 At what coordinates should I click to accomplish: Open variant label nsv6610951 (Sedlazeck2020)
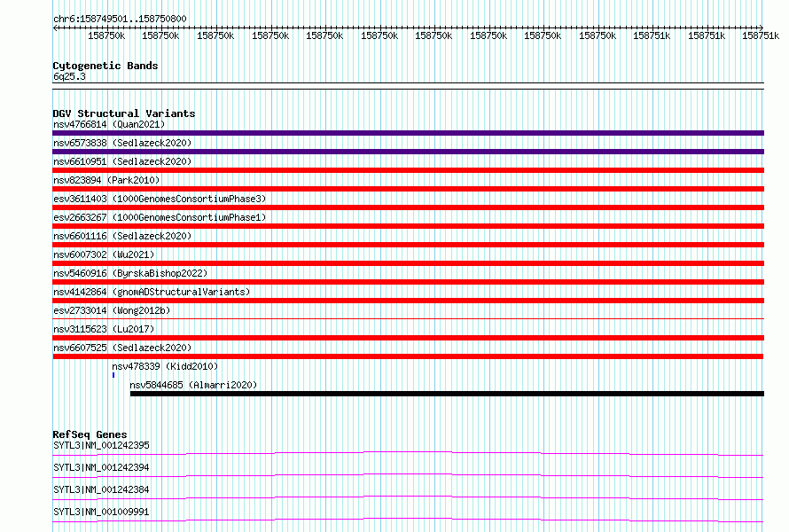122,161
